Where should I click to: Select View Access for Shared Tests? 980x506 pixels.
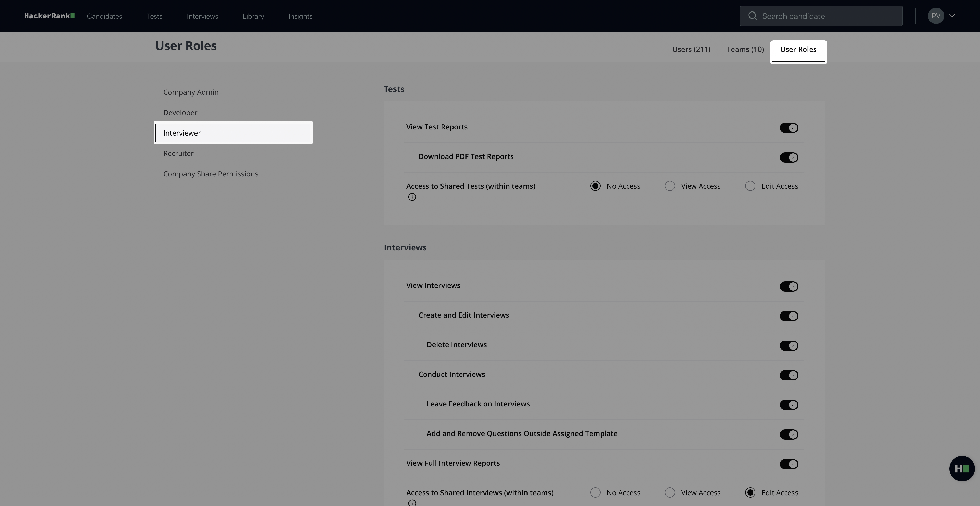pos(670,186)
